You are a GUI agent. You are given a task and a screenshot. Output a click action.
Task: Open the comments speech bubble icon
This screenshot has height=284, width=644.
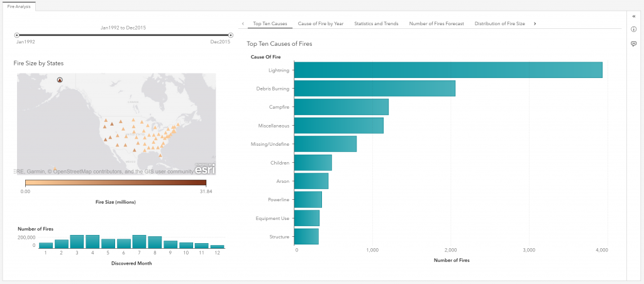pos(633,43)
